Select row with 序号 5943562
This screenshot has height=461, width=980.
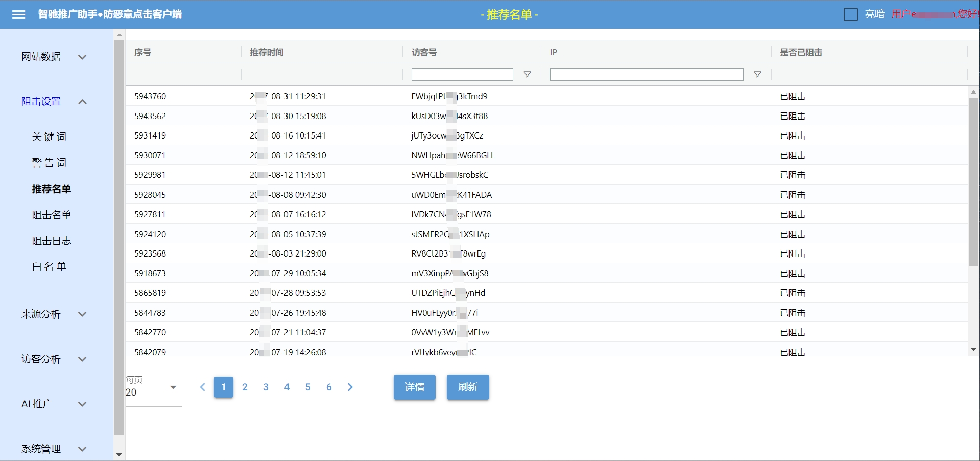(x=546, y=116)
